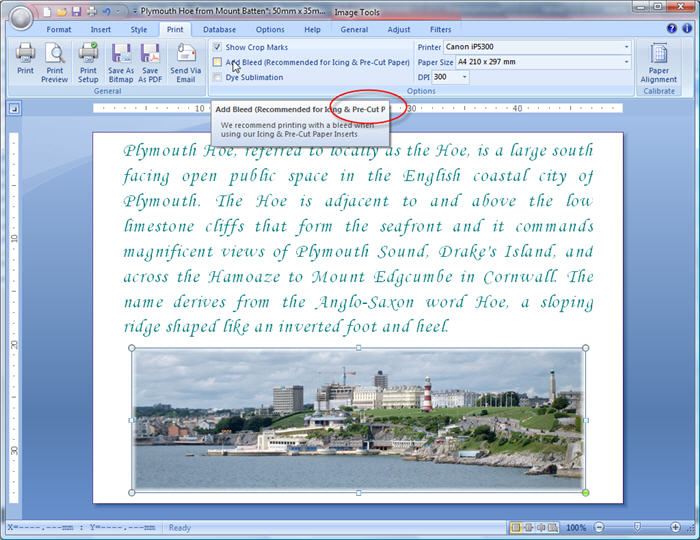This screenshot has width=700, height=540.
Task: Switch to the Insert ribbon tab
Action: (101, 30)
